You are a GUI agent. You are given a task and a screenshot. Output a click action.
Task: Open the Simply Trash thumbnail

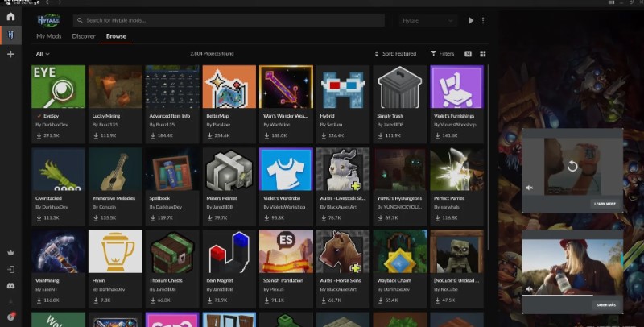click(399, 87)
